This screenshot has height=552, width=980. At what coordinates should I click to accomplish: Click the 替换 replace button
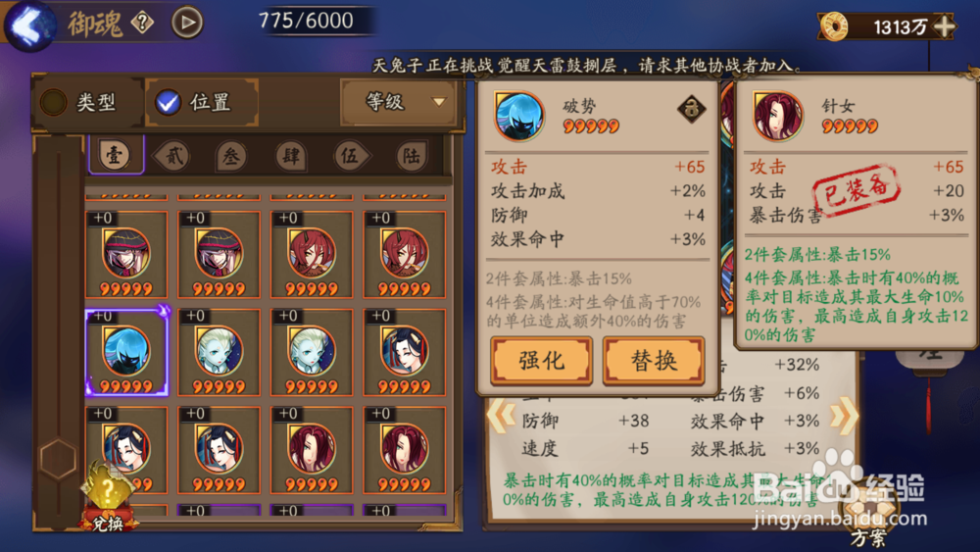coord(653,361)
